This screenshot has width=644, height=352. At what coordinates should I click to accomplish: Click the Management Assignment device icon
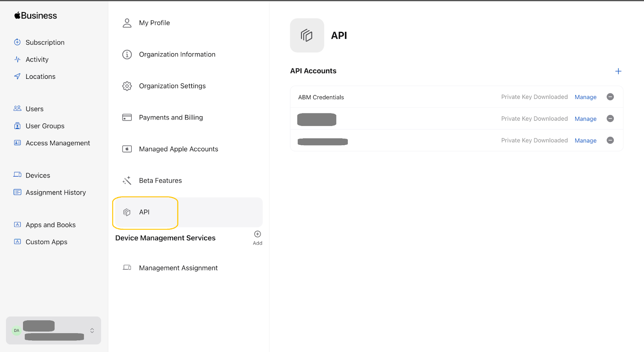127,268
